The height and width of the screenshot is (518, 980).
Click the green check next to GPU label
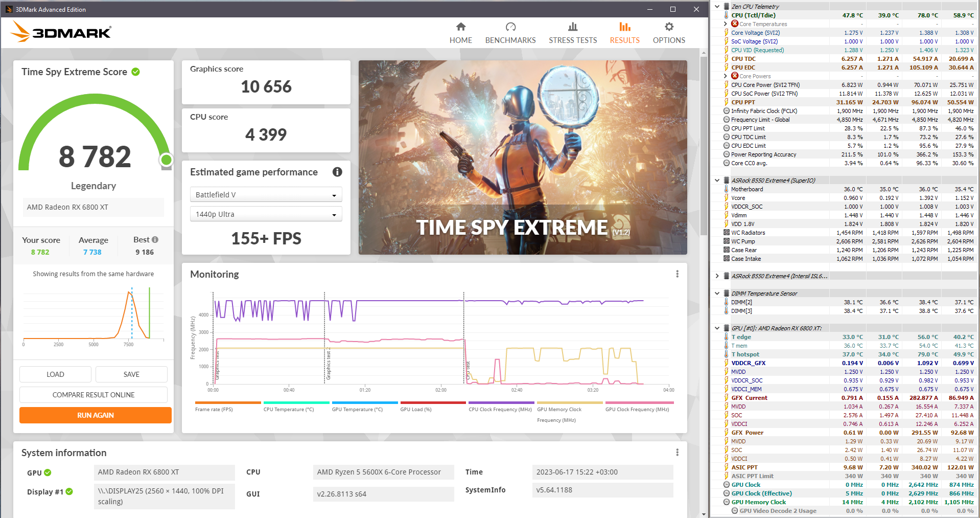coord(48,472)
